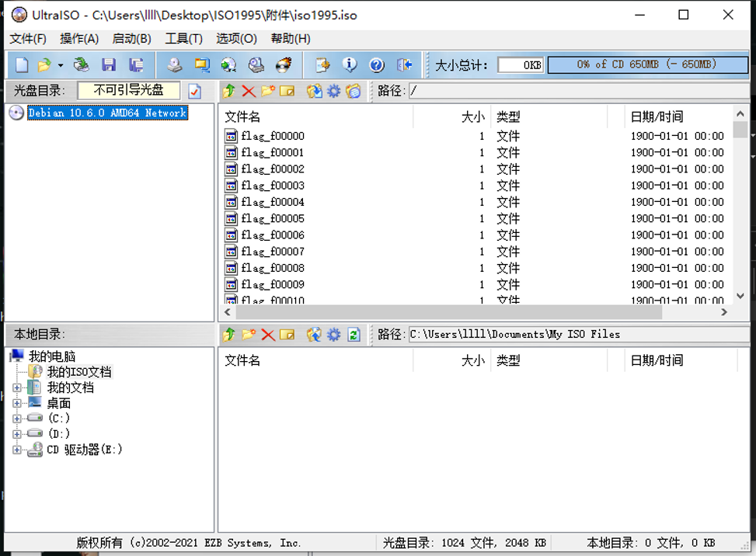Click rename icon in image pane
The height and width of the screenshot is (556, 756).
click(x=287, y=91)
